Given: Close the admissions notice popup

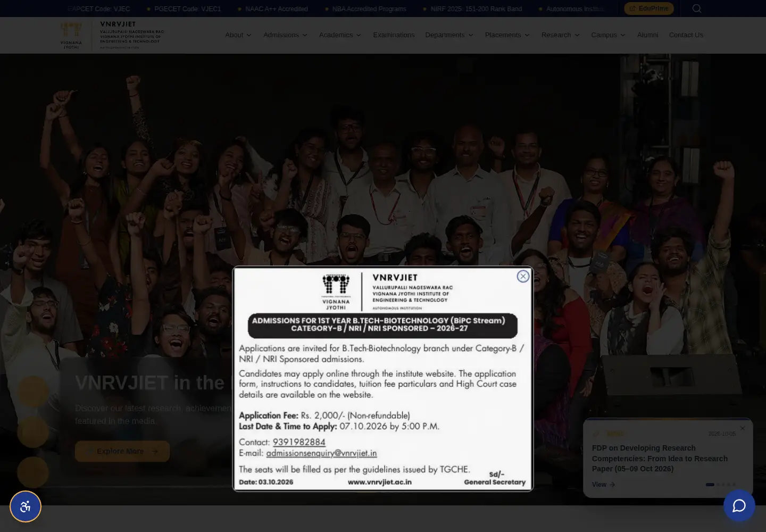Looking at the screenshot, I should point(523,276).
